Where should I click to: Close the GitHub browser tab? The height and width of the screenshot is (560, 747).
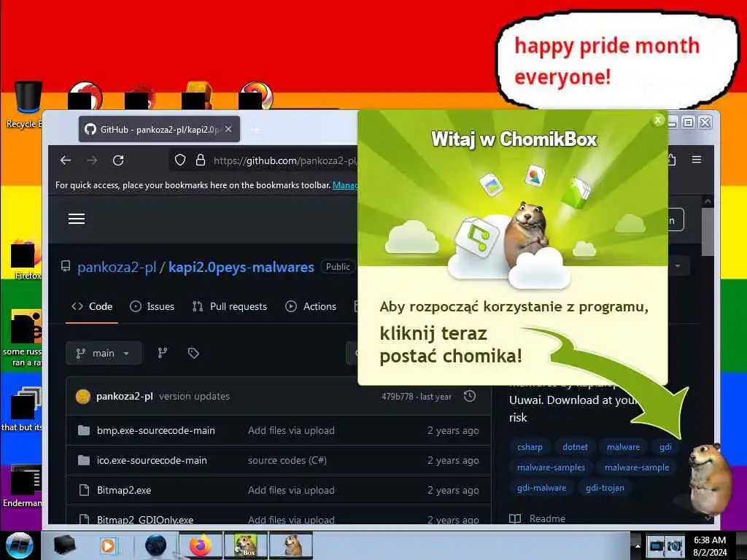coord(228,129)
